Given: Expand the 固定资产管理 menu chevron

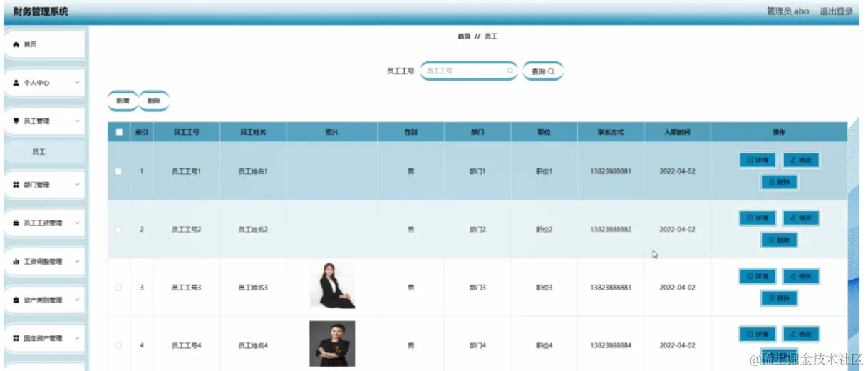Looking at the screenshot, I should [x=77, y=339].
